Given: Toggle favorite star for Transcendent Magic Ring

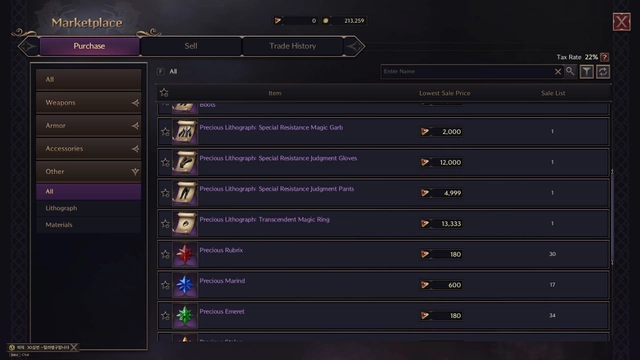Looking at the screenshot, I should click(x=165, y=224).
